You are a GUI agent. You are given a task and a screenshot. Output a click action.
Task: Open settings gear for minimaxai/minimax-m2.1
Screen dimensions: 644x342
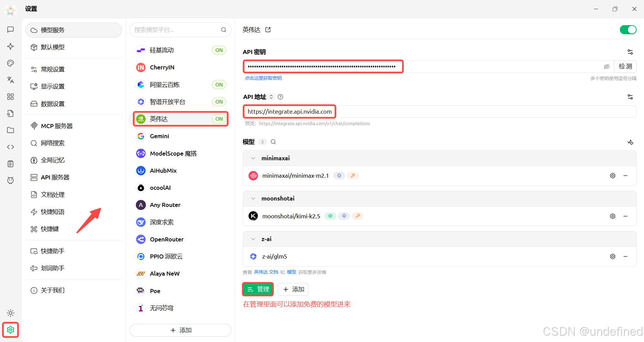pos(612,176)
